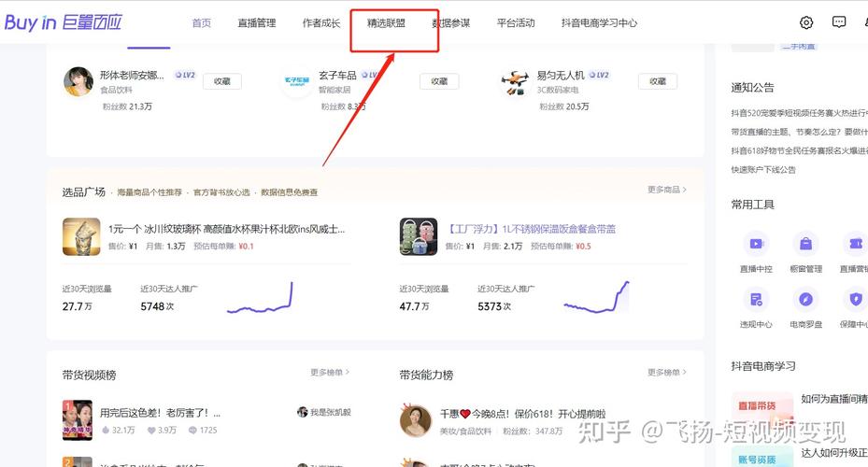Click the 32.1万 likes icon
Image resolution: width=868 pixels, height=467 pixels.
(x=106, y=430)
